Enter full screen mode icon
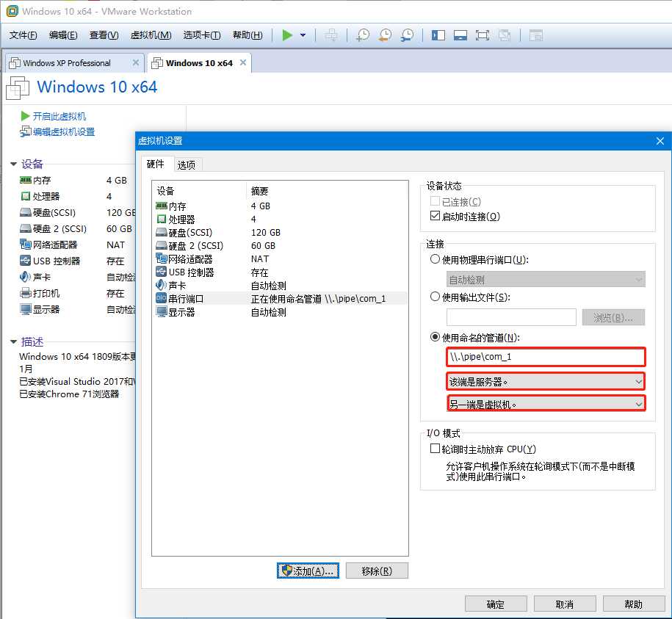672x619 pixels. (x=483, y=35)
